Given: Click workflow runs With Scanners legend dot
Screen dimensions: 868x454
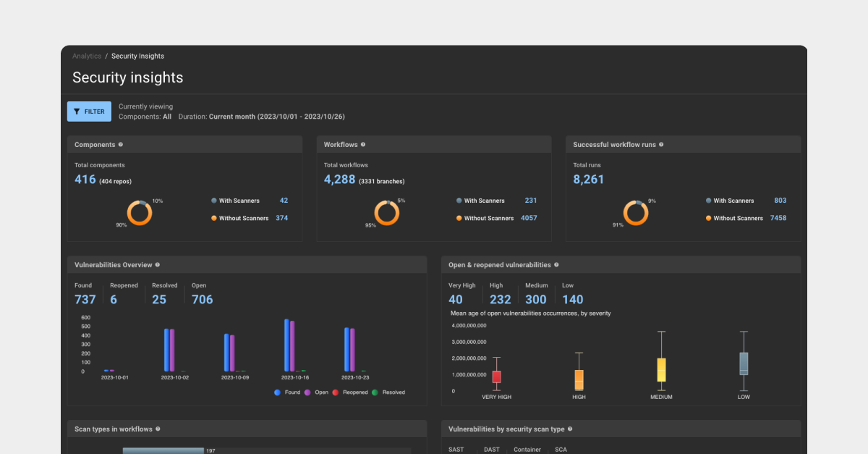Looking at the screenshot, I should [709, 201].
